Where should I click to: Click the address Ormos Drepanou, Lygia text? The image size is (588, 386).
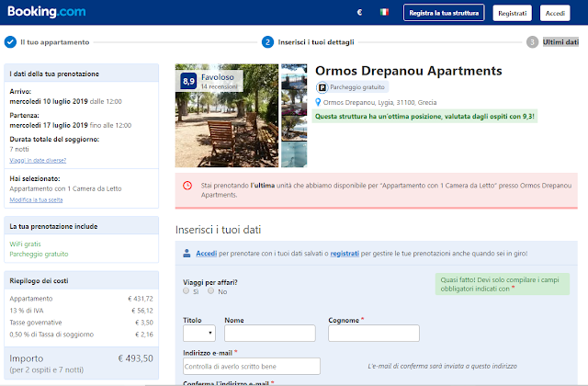point(379,102)
